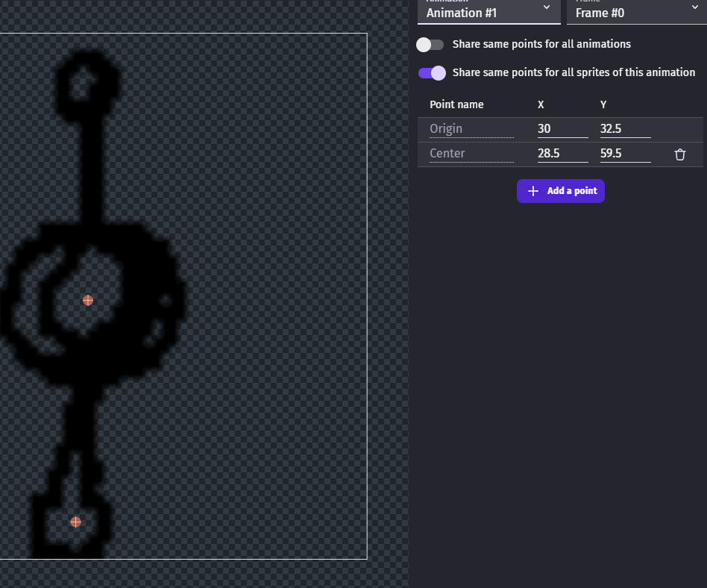
Task: Click the Origin point marker on the sprite
Action: [x=88, y=300]
